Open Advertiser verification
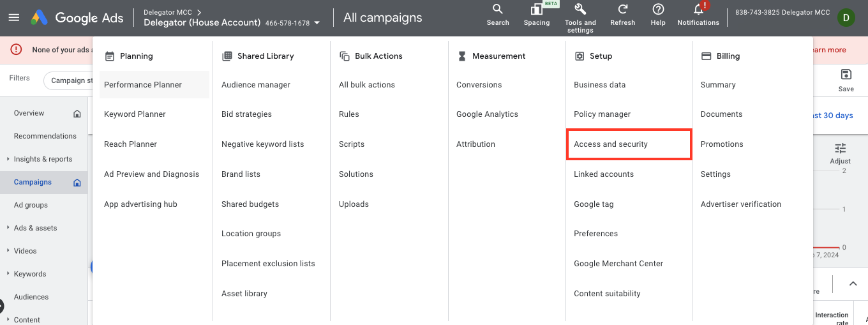 (741, 204)
